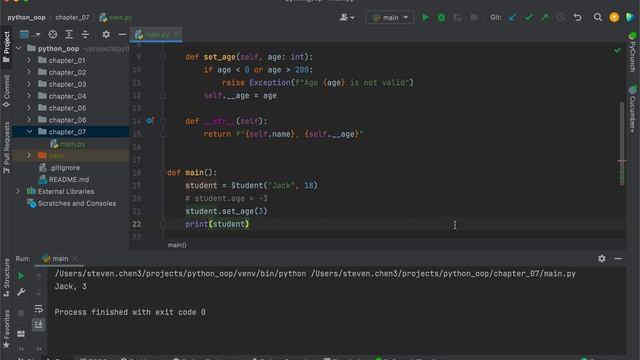The width and height of the screenshot is (640, 360).
Task: Run the main configuration with green play button
Action: pyautogui.click(x=425, y=18)
